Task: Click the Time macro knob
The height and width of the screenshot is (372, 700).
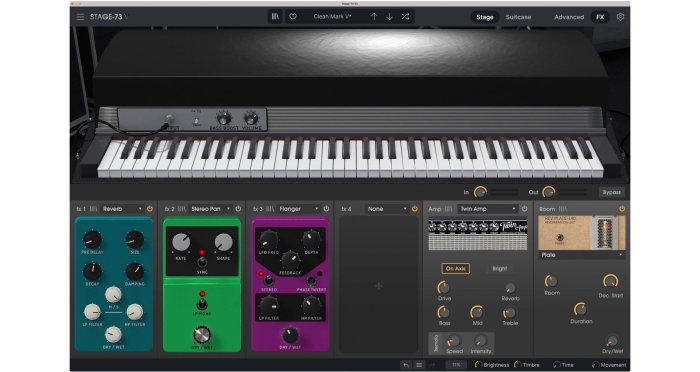Action: click(557, 365)
